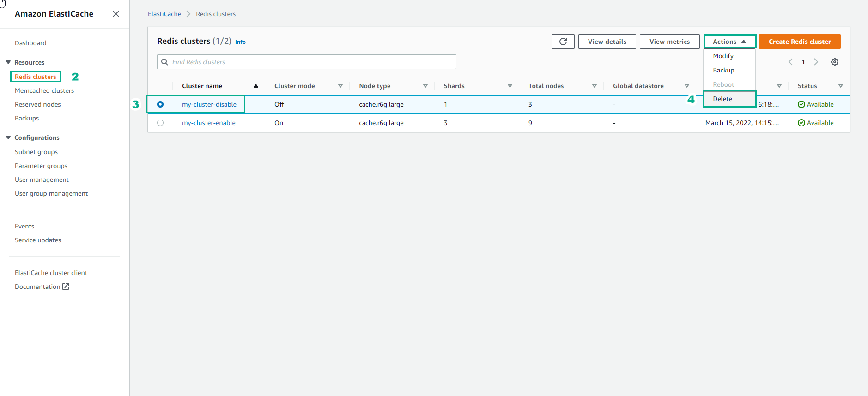868x396 pixels.
Task: Sort by Global datastore arrow
Action: point(687,86)
